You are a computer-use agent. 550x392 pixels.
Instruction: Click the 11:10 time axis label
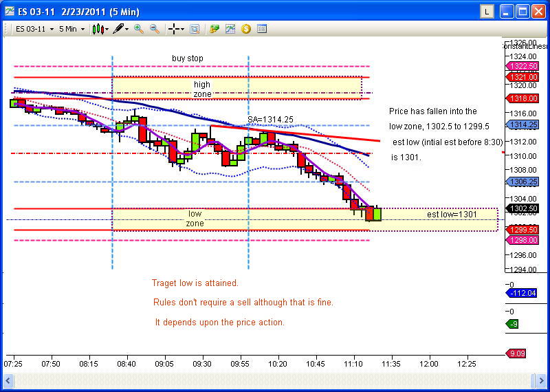tap(353, 364)
